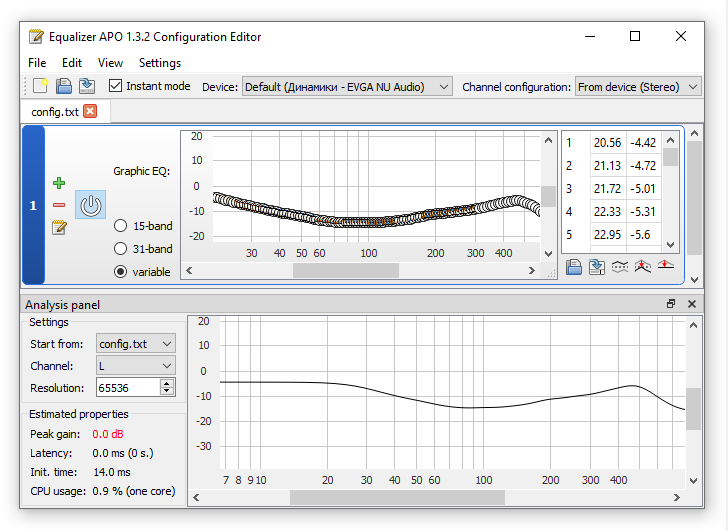Decrease Resolution with the down stepper

[x=167, y=391]
